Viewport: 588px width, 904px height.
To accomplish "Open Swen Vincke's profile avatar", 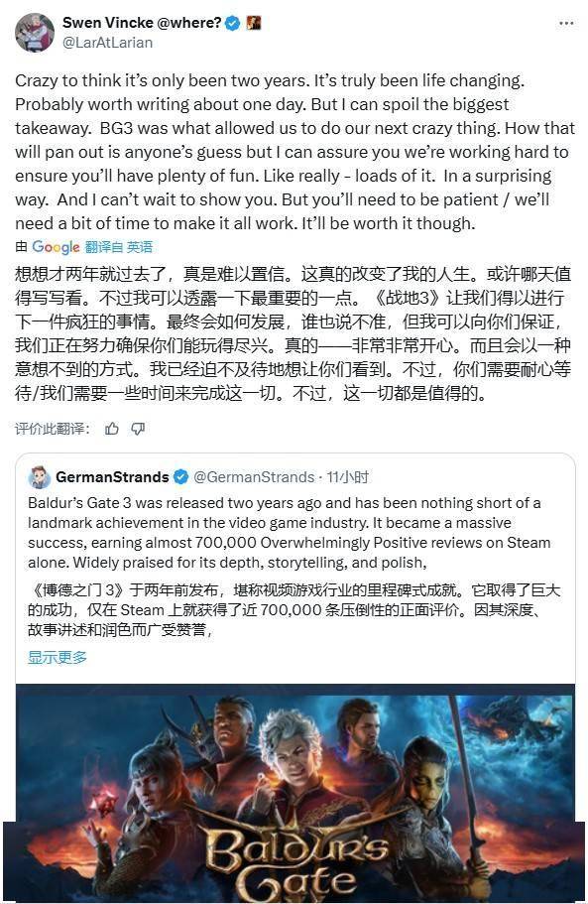I will (x=35, y=33).
